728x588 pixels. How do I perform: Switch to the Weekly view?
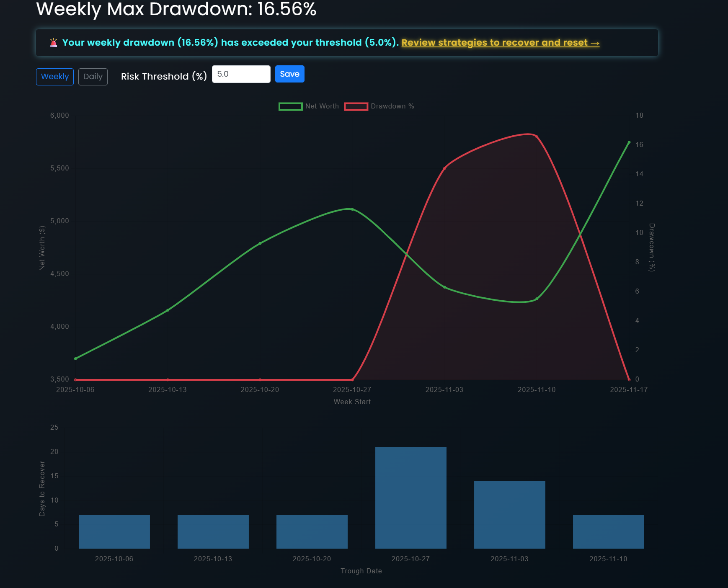pyautogui.click(x=55, y=77)
